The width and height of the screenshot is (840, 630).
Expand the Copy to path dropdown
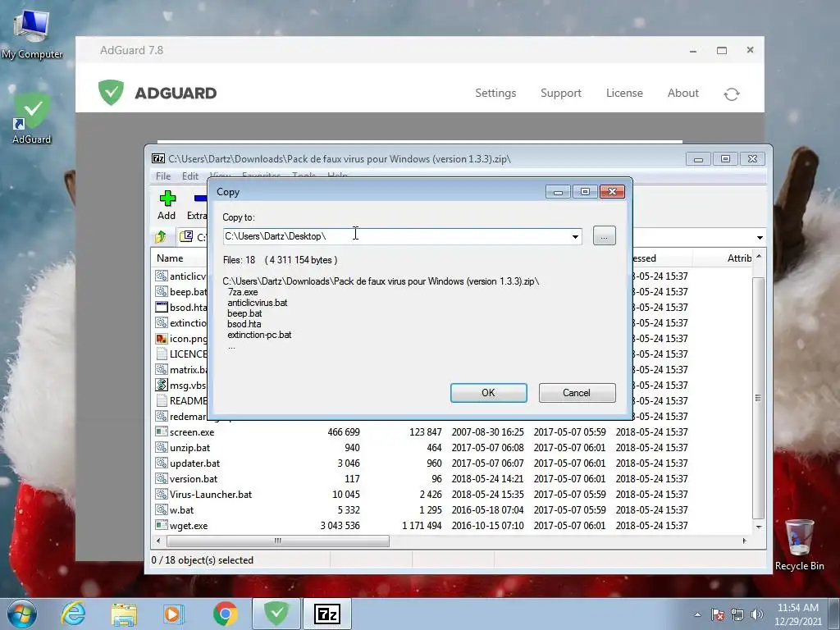point(575,236)
